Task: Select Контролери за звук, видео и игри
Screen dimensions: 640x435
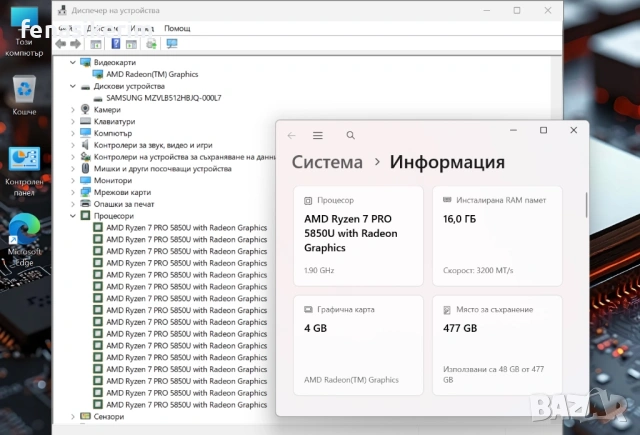Action: pyautogui.click(x=153, y=145)
